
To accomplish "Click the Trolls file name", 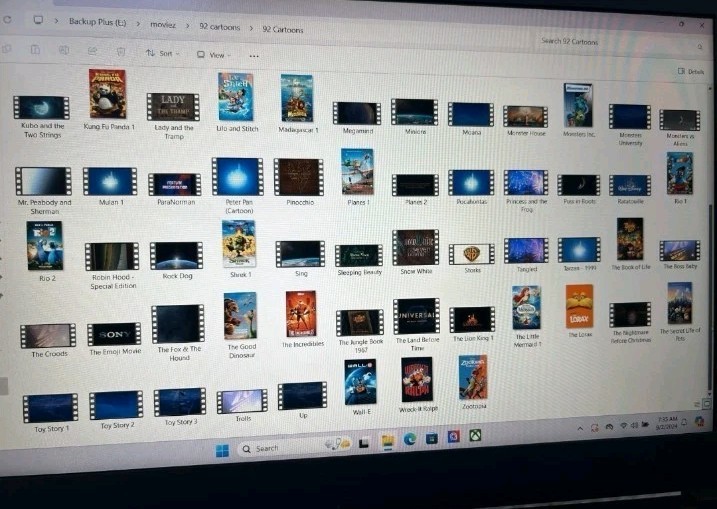I will (243, 418).
